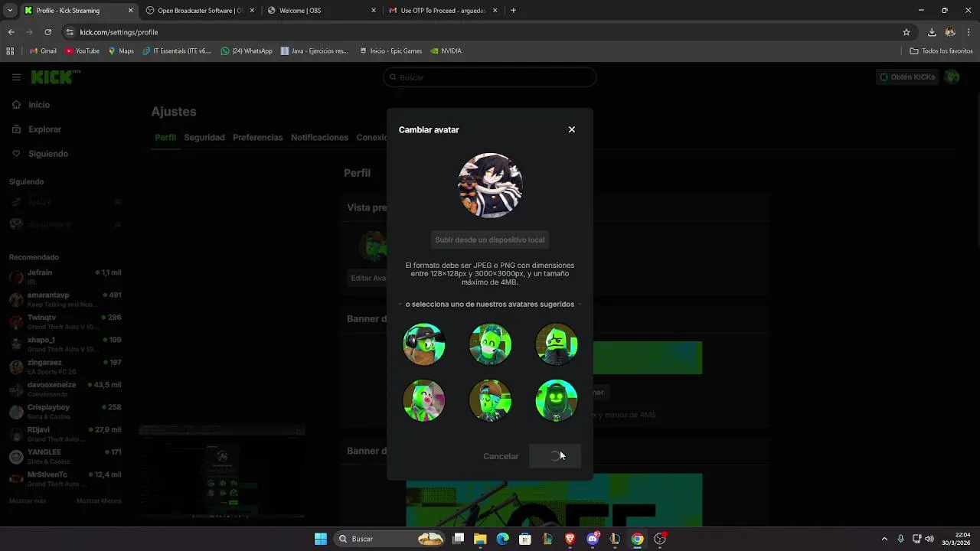Click the browser back arrow
This screenshot has width=980, height=551.
click(x=11, y=32)
